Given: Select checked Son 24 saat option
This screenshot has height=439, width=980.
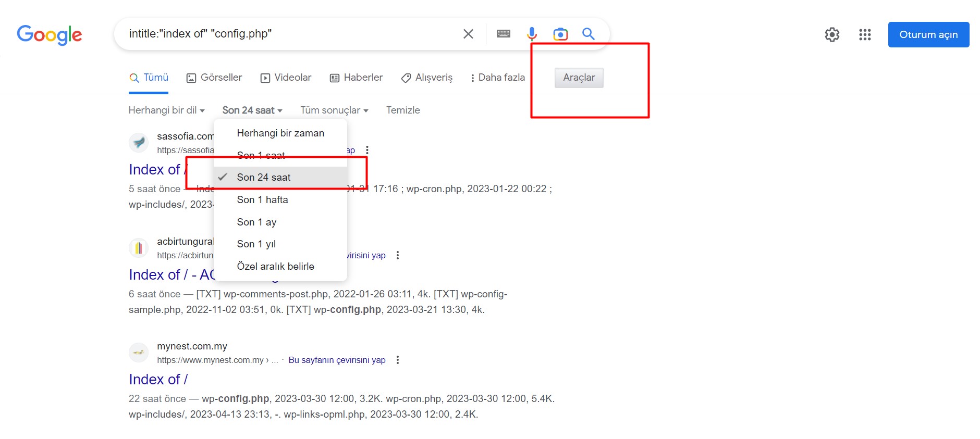Looking at the screenshot, I should pos(280,178).
